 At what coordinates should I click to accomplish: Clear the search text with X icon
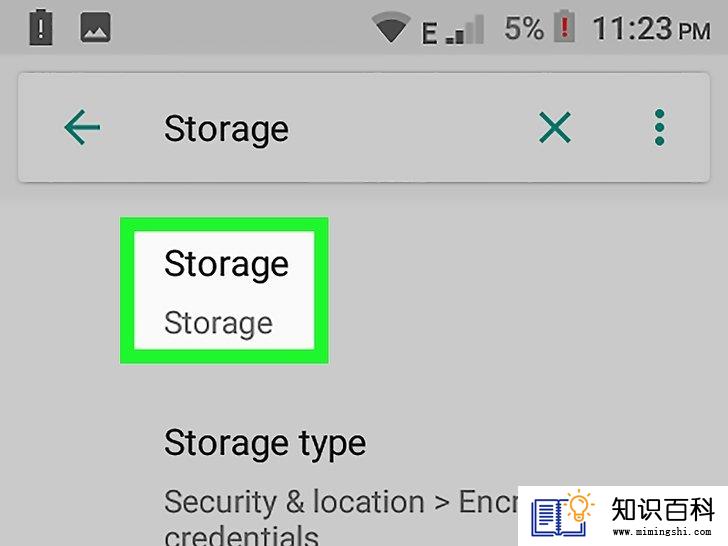(x=555, y=127)
